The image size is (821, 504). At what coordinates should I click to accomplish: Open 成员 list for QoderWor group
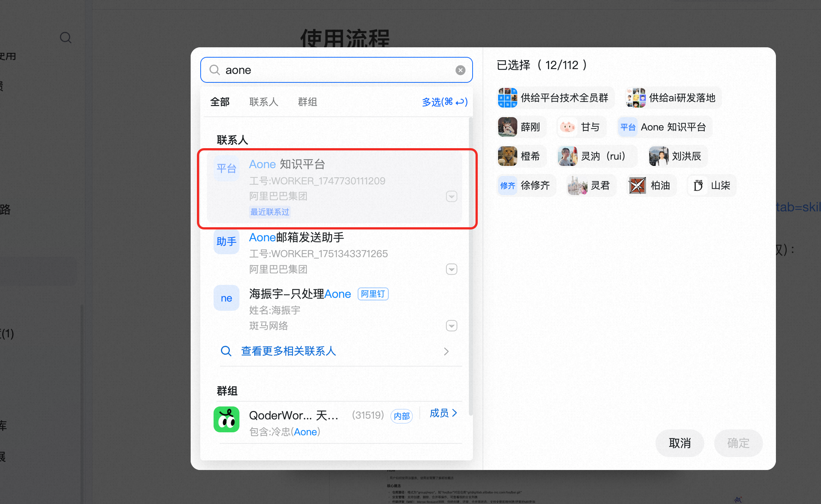click(443, 413)
